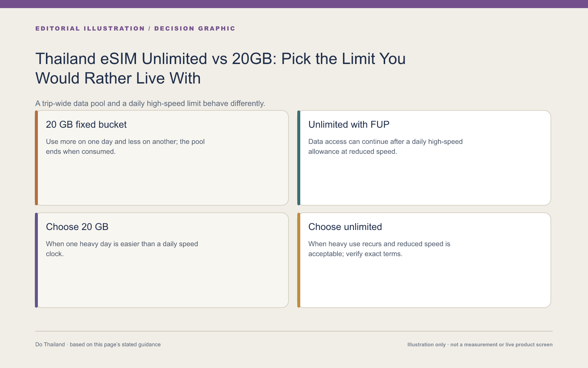Click the subtitle about trip-wide data pool
Viewport: 588px width, 368px height.
pos(150,103)
